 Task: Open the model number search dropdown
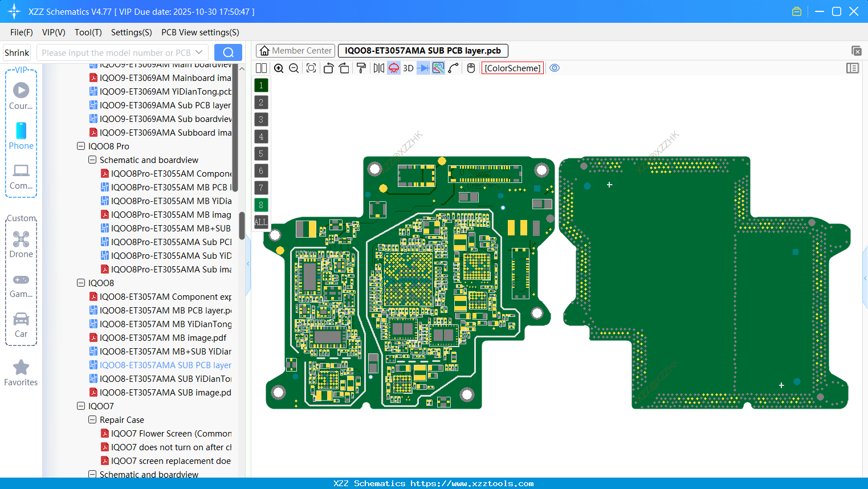click(199, 52)
